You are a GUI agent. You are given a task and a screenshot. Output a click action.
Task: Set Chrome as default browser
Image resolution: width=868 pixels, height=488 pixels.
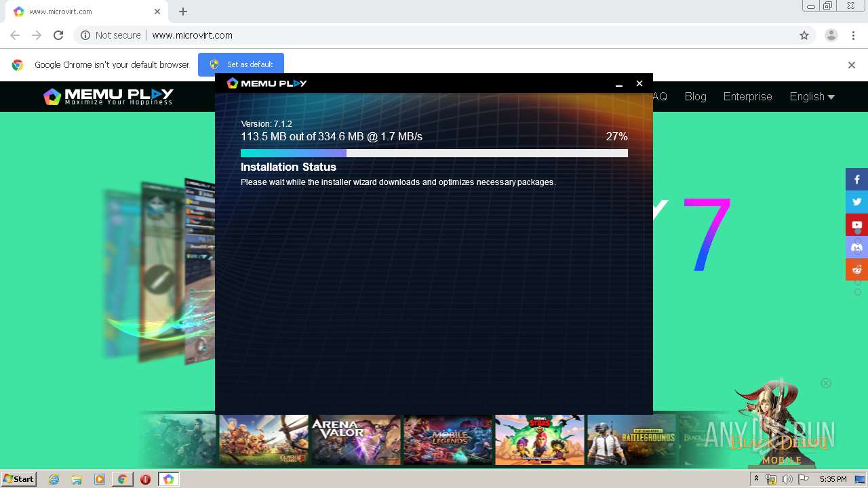point(241,64)
